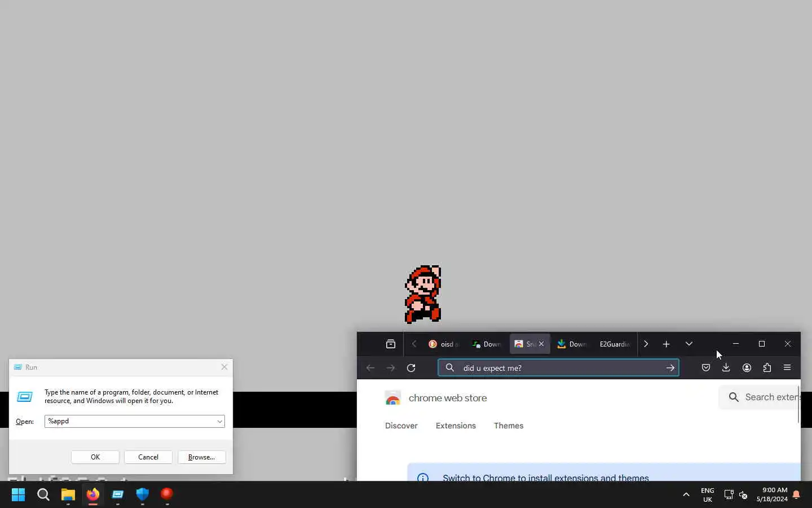The height and width of the screenshot is (508, 812).
Task: Close the active Sn tab
Action: pos(541,344)
